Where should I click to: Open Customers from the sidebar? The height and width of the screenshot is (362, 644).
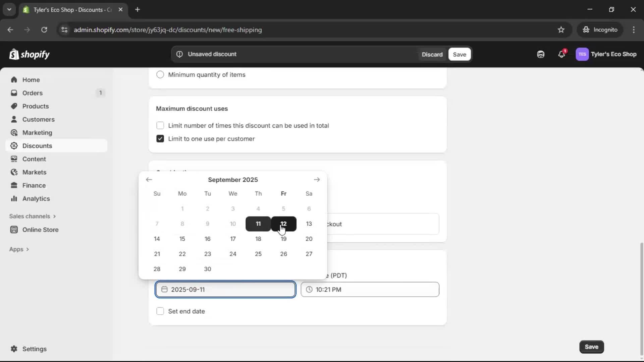(39, 119)
